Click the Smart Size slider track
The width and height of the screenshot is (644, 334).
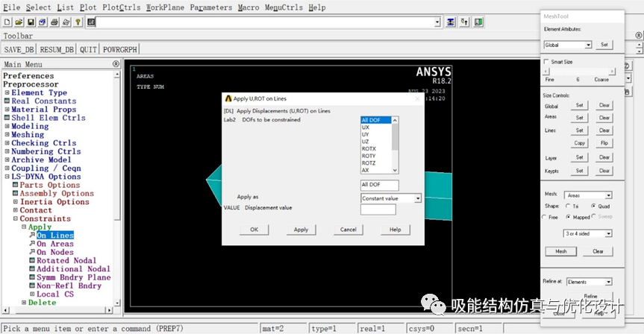click(x=579, y=72)
